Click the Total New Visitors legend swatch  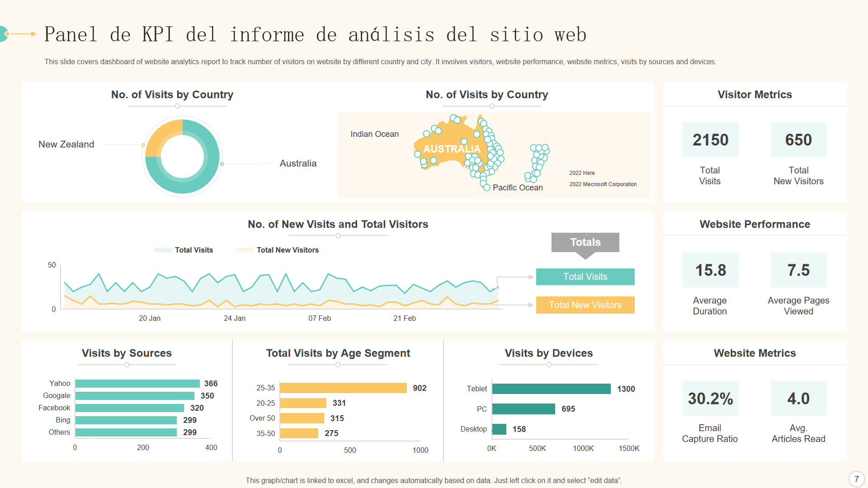[x=245, y=250]
